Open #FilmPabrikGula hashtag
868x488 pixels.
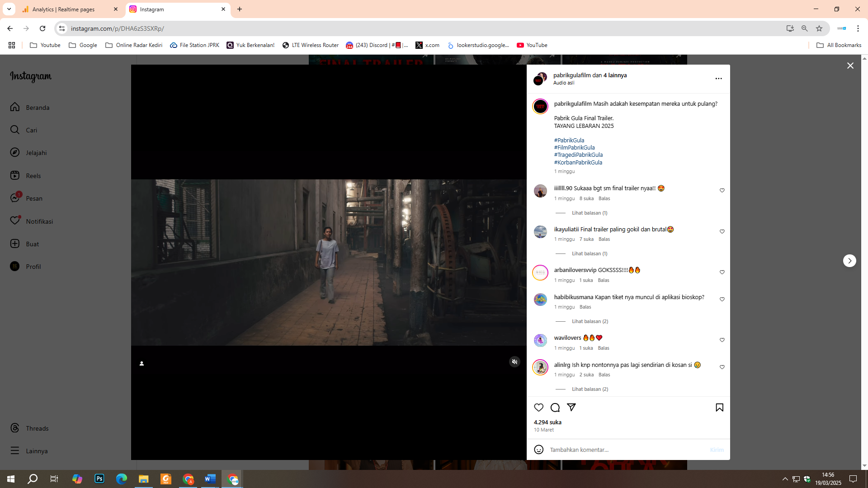(575, 147)
